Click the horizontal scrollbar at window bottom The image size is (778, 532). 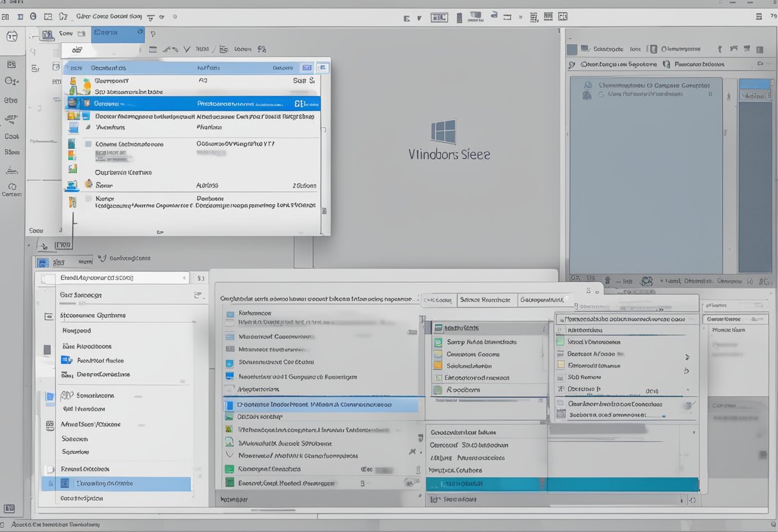pyautogui.click(x=272, y=510)
